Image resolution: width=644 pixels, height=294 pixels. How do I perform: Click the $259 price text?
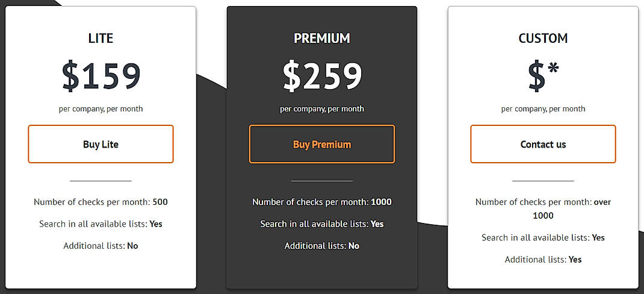tap(322, 77)
